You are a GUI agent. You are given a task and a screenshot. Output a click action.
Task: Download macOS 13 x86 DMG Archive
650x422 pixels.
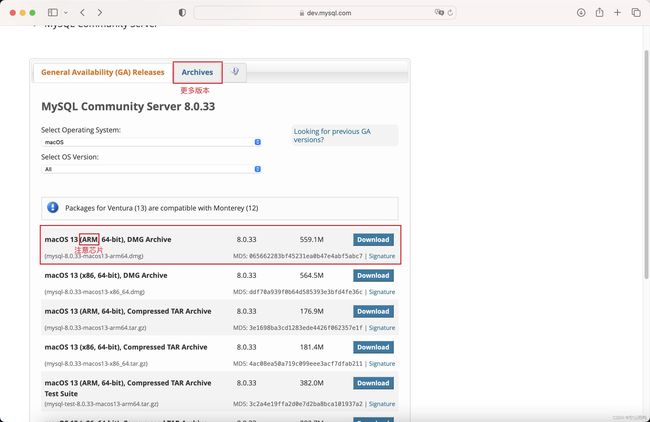[x=373, y=276]
